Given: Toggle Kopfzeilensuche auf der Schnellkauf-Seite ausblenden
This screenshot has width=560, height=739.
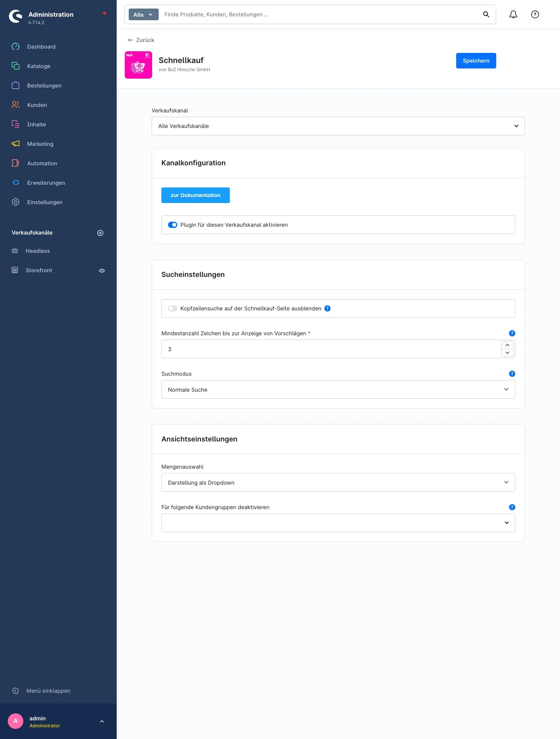Looking at the screenshot, I should (x=173, y=308).
